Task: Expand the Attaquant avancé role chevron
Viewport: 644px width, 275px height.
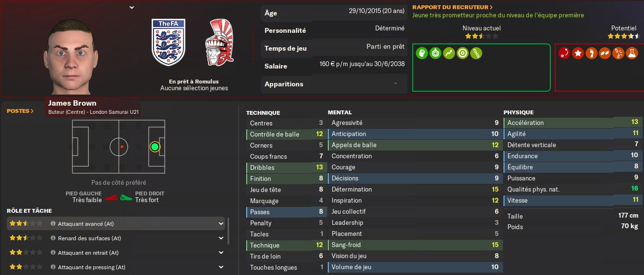Action: [x=221, y=224]
